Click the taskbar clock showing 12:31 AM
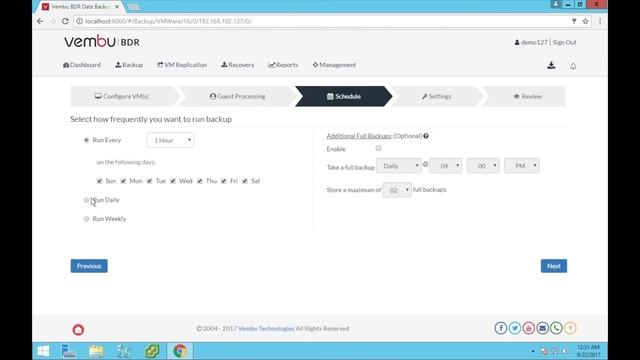The width and height of the screenshot is (640, 360). click(588, 351)
